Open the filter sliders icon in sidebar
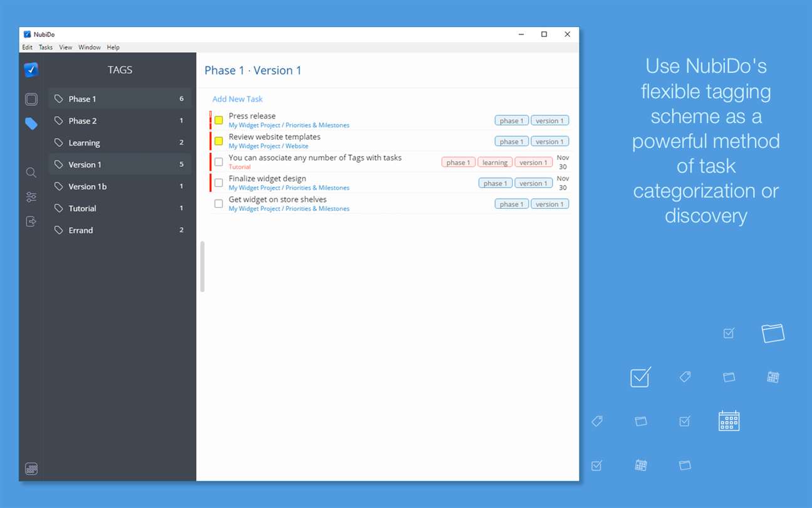 coord(31,197)
